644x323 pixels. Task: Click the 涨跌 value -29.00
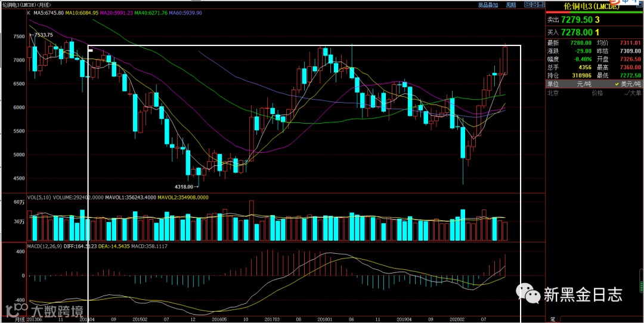click(x=584, y=51)
